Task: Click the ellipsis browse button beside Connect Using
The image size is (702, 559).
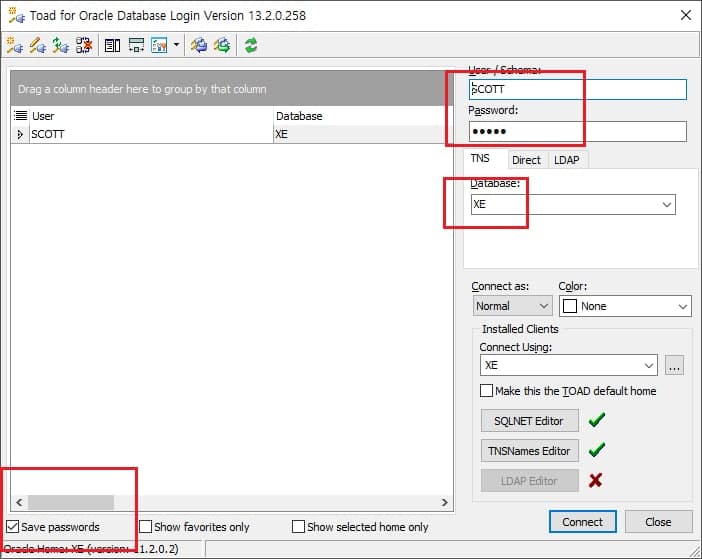Action: point(674,365)
